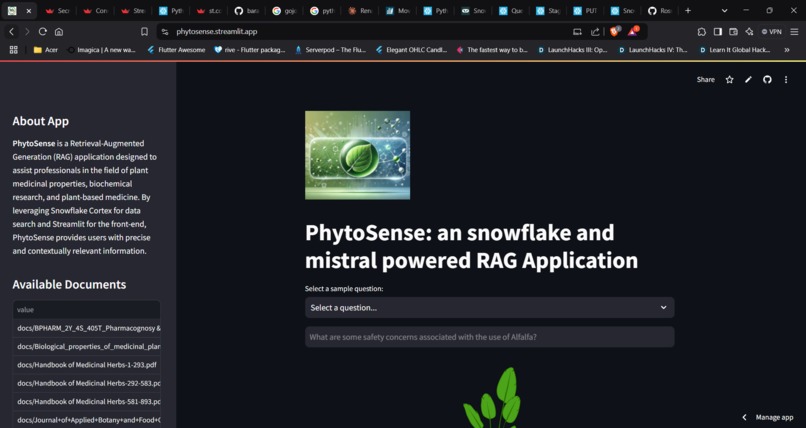This screenshot has height=428, width=806.
Task: Select docs/Biological_properties_of_medicinal_plan row
Action: pyautogui.click(x=86, y=346)
